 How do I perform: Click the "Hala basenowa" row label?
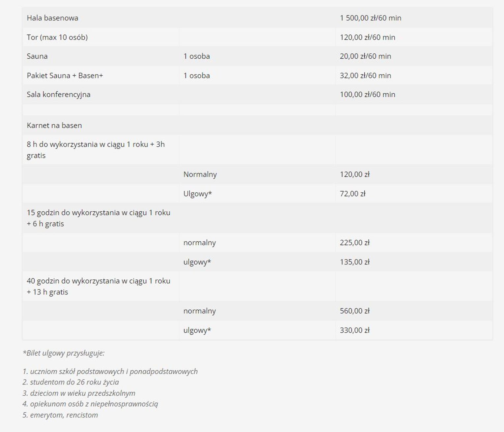52,18
